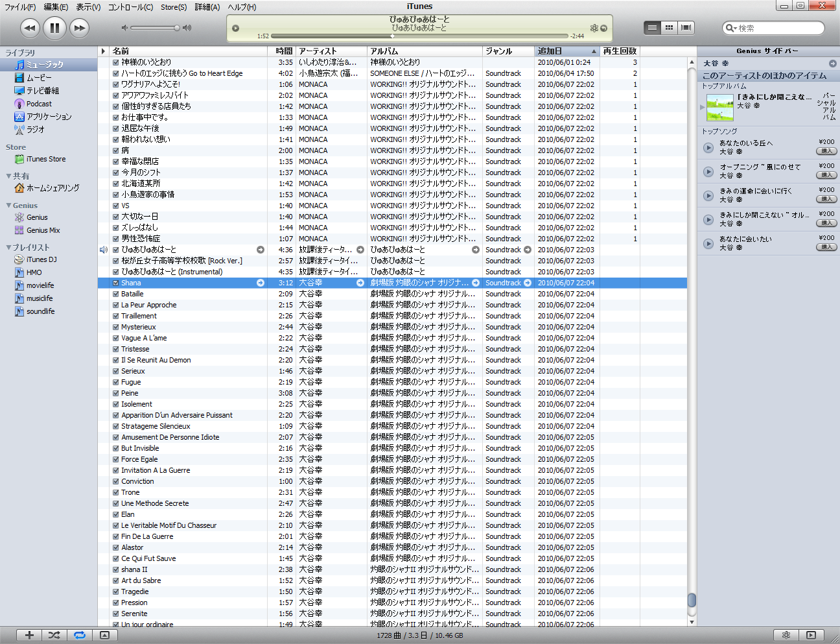Image resolution: width=840 pixels, height=644 pixels.
Task: Open the search field magnifier dropdown
Action: [731, 28]
